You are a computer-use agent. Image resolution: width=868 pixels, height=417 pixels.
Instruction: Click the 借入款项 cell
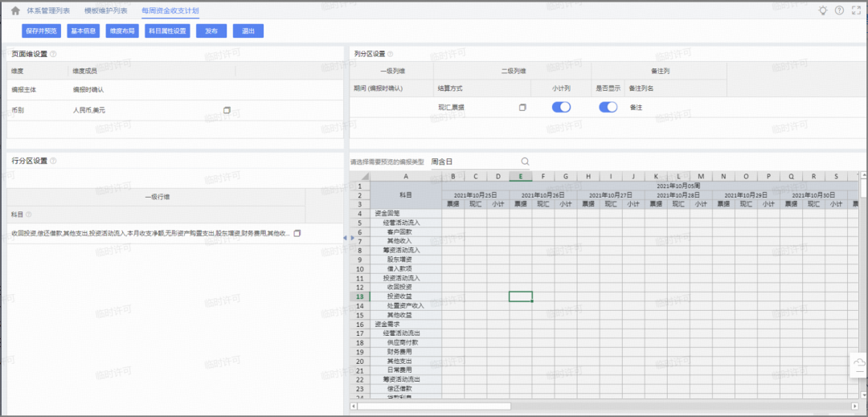[406, 269]
